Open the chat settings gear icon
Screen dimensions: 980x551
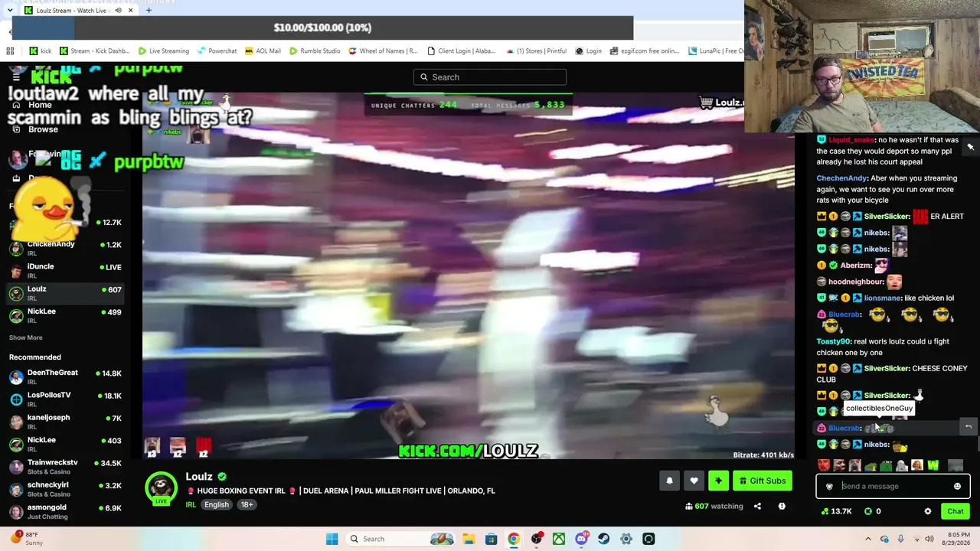tap(928, 511)
